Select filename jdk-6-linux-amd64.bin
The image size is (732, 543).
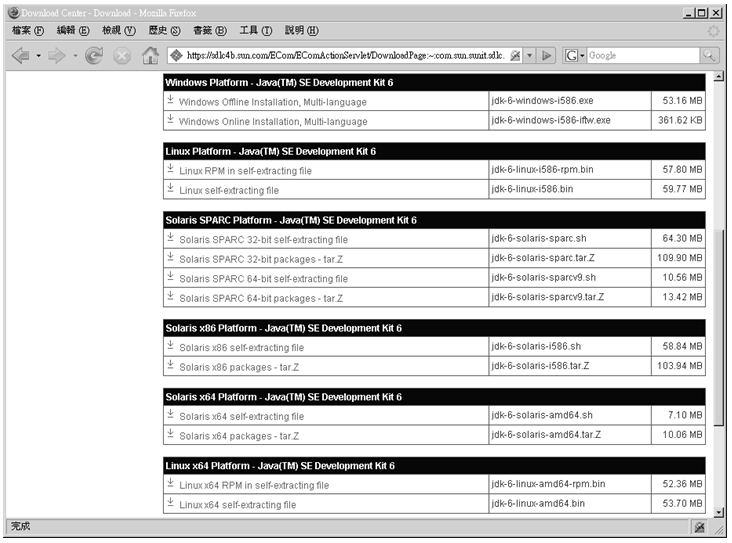(x=538, y=503)
